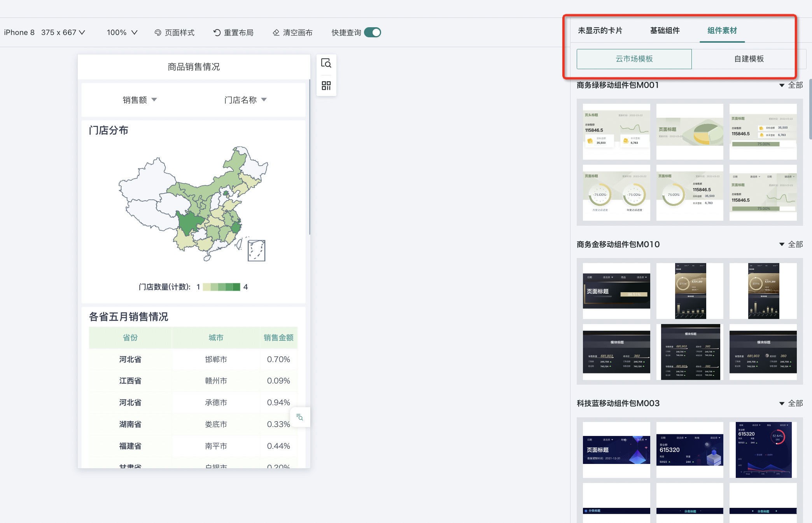
Task: Select the 云市场模板 sub-tab
Action: point(634,59)
